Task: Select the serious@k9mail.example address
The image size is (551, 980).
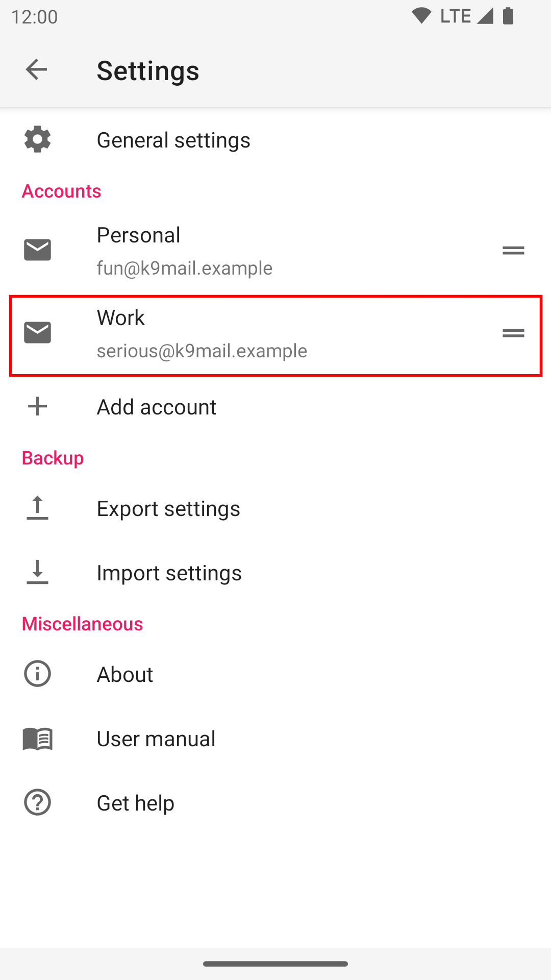Action: click(202, 351)
